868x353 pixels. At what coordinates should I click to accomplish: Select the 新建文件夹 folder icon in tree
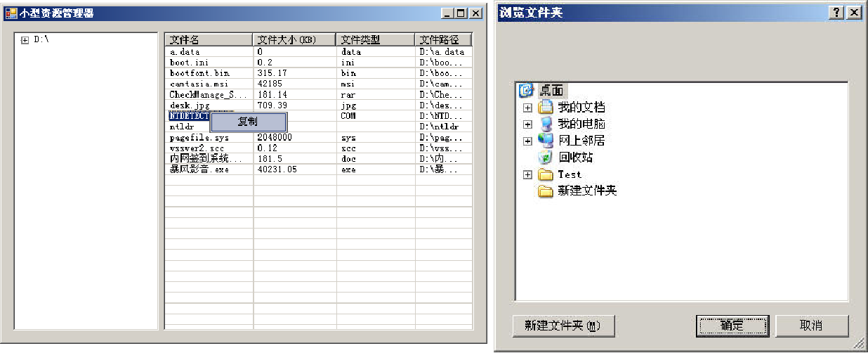click(x=546, y=191)
